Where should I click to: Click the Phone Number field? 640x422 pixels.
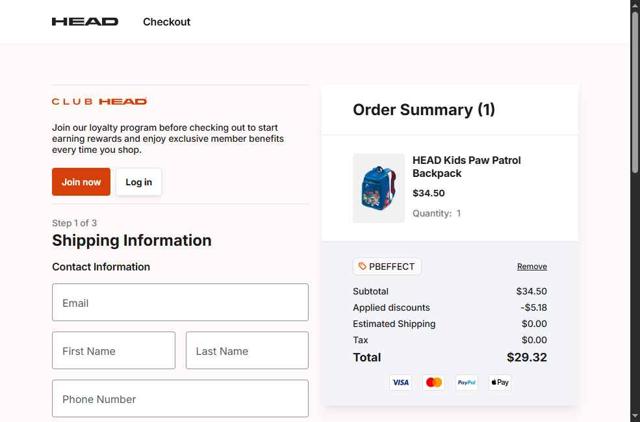(180, 399)
